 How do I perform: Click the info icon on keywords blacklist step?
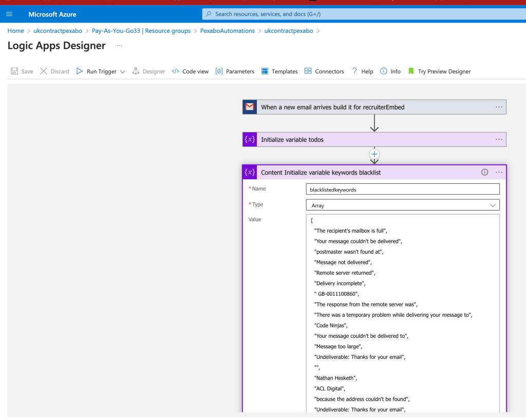tap(485, 173)
